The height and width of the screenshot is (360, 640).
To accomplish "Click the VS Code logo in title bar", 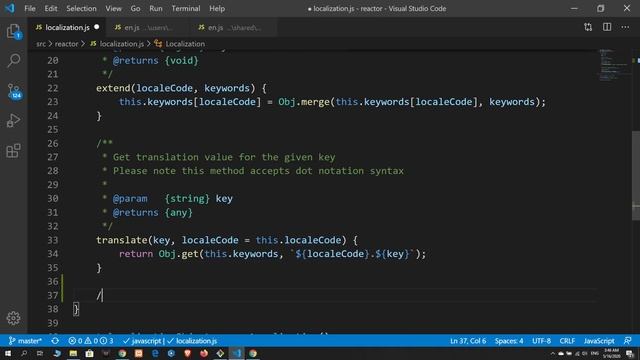I will pyautogui.click(x=10, y=8).
